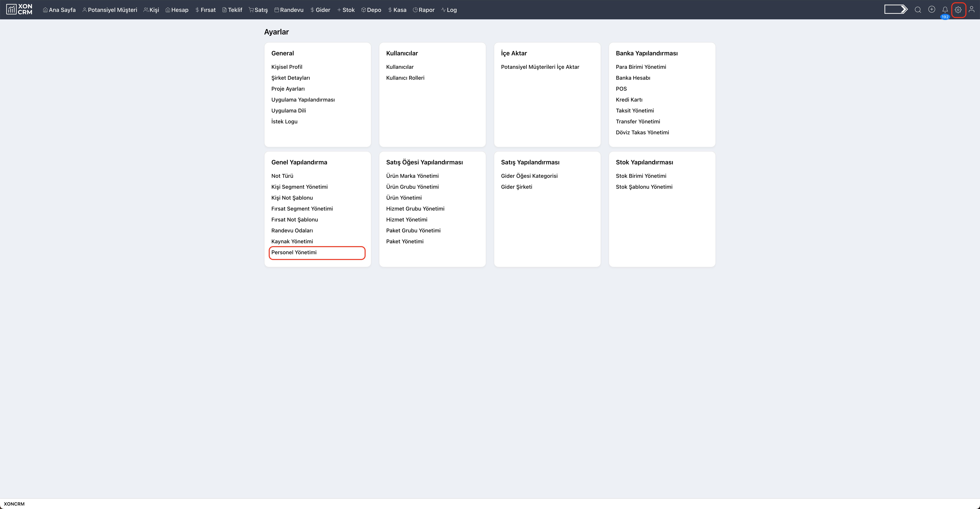980x509 pixels.
Task: Click the settings gear icon
Action: 958,10
